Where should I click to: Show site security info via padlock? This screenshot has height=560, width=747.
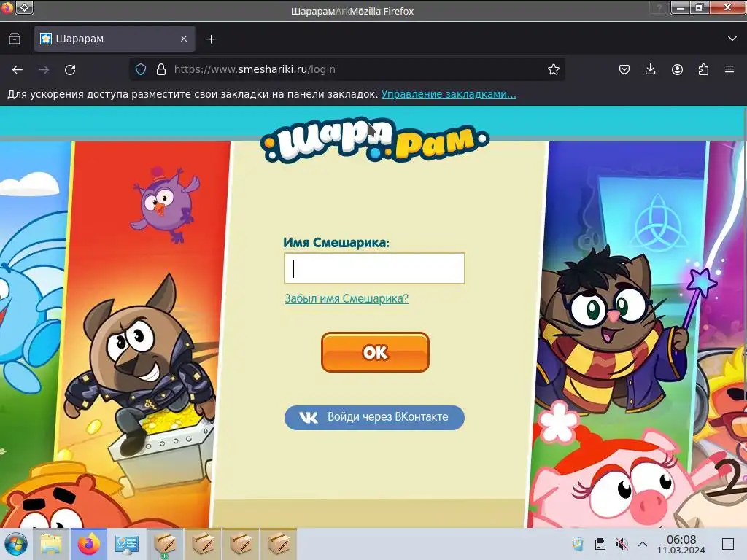click(161, 69)
